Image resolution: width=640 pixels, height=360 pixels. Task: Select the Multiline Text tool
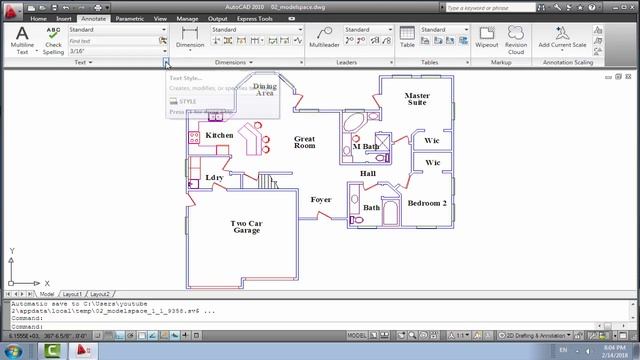coord(22,40)
